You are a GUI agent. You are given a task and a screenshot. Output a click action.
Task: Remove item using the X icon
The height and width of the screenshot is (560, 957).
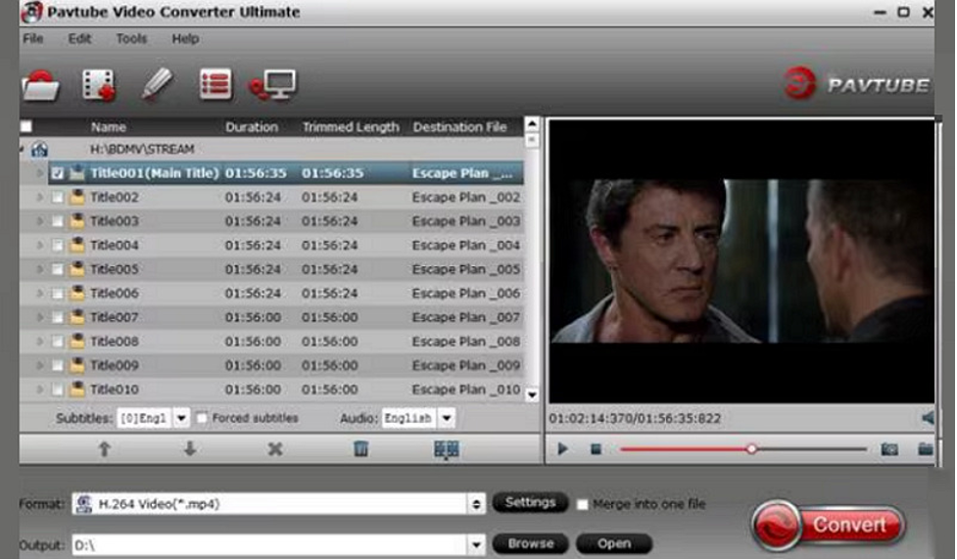point(275,448)
